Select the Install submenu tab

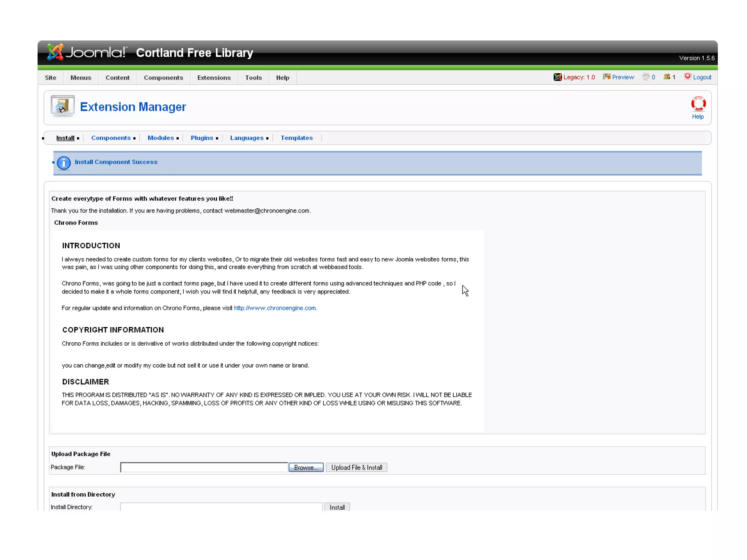[x=65, y=138]
